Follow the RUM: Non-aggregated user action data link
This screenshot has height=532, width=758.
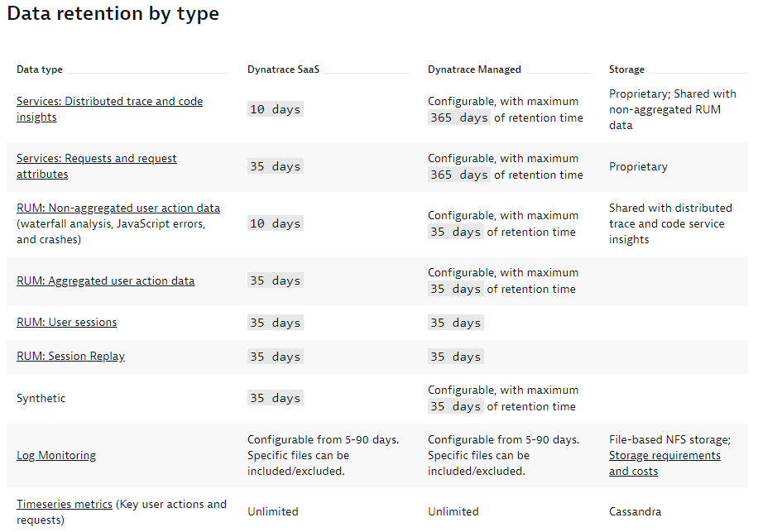118,208
